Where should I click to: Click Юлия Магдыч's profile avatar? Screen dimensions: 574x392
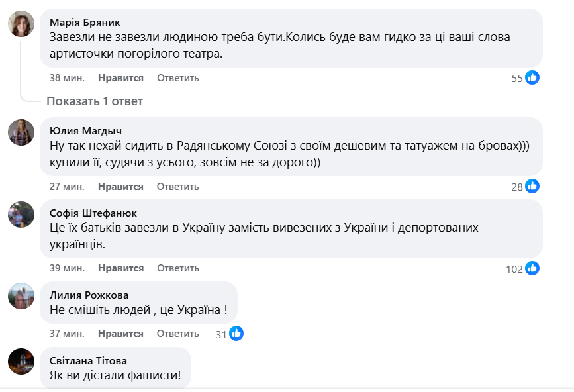21,132
